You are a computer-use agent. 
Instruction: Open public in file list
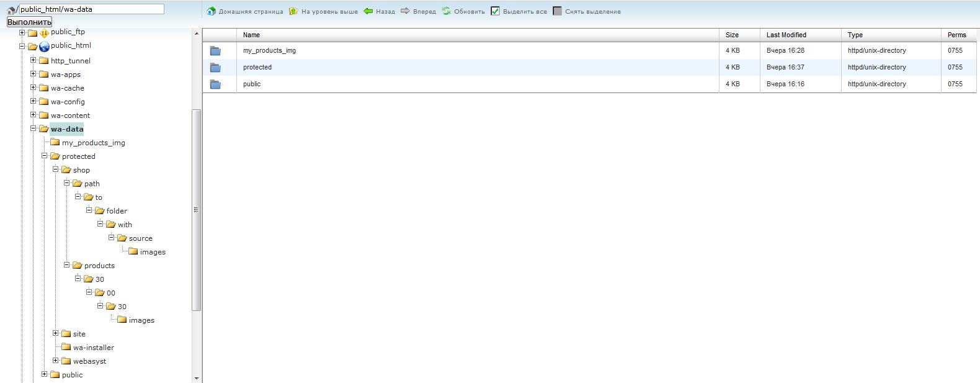(252, 84)
